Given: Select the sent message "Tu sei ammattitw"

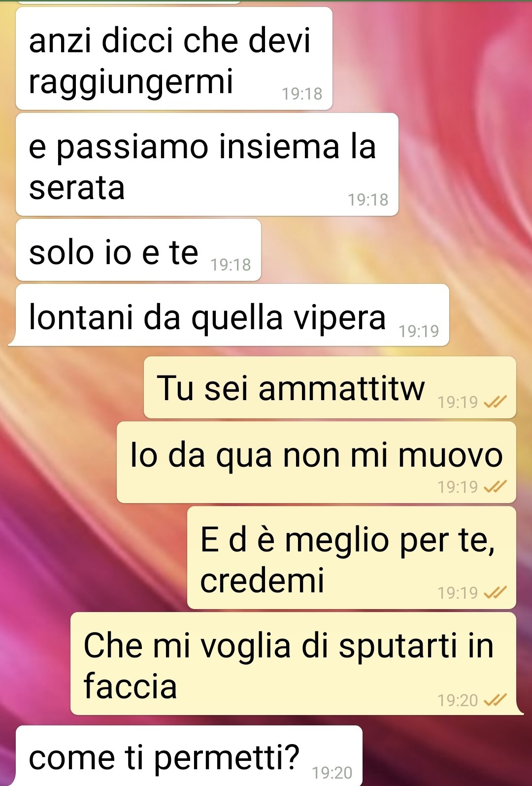Looking at the screenshot, I should pos(330,387).
